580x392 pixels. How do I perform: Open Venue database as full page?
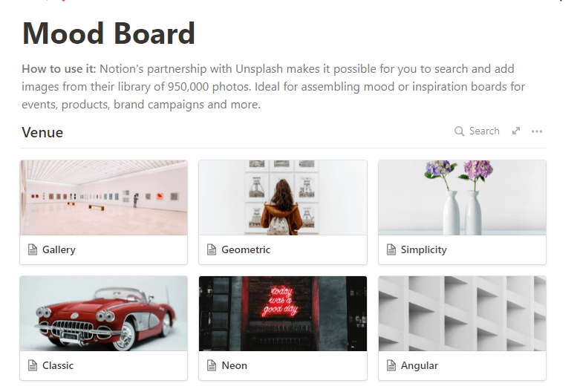pyautogui.click(x=516, y=131)
